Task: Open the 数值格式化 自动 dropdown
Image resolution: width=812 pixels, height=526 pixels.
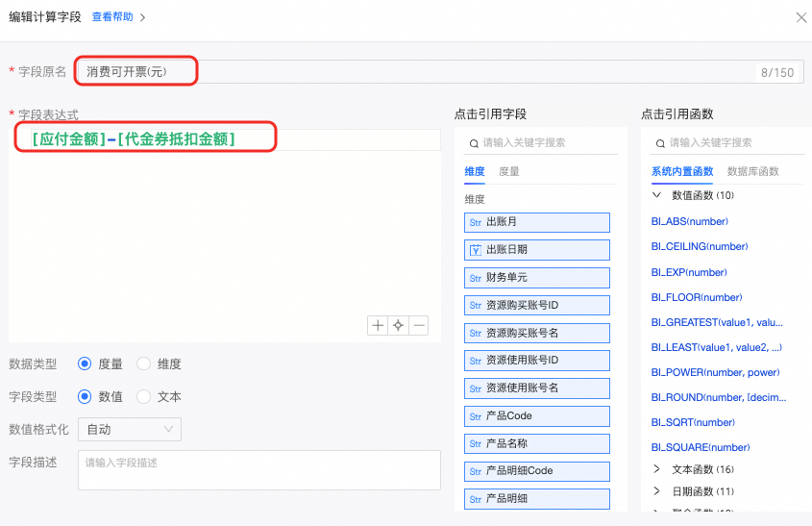Action: 130,430
